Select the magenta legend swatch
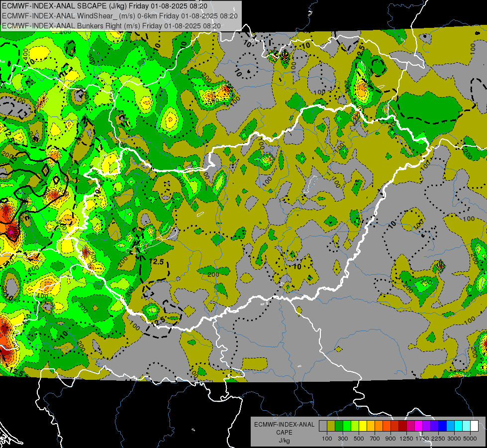This screenshot has height=448, width=487. (x=419, y=426)
